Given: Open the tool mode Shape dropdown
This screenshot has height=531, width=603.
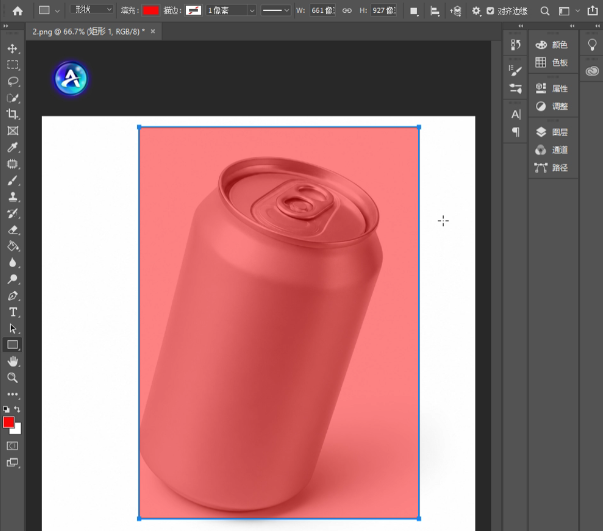Looking at the screenshot, I should (91, 10).
